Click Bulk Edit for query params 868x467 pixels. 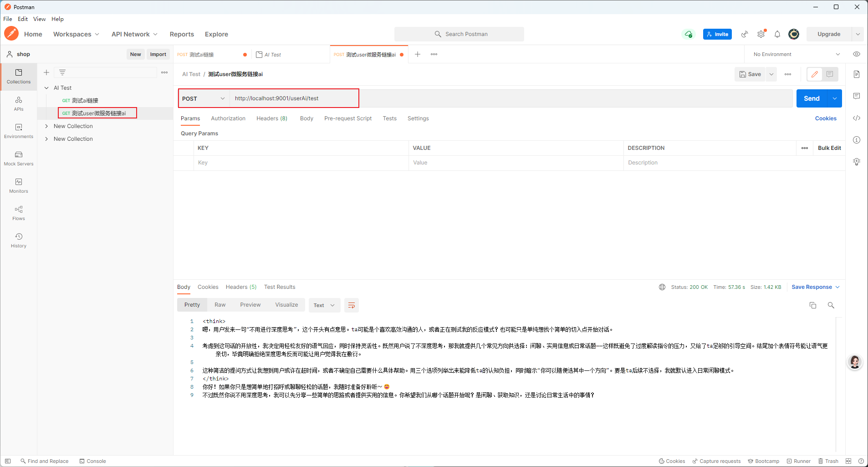pos(829,148)
